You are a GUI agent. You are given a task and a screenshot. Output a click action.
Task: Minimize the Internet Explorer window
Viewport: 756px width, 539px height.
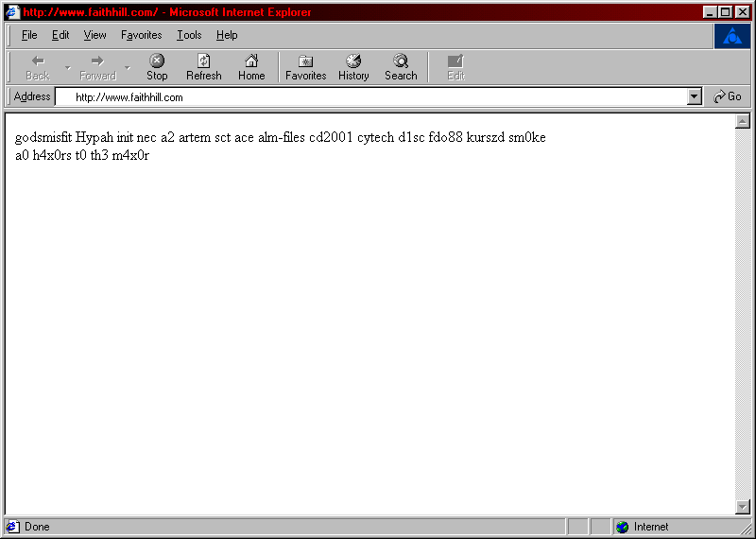710,12
